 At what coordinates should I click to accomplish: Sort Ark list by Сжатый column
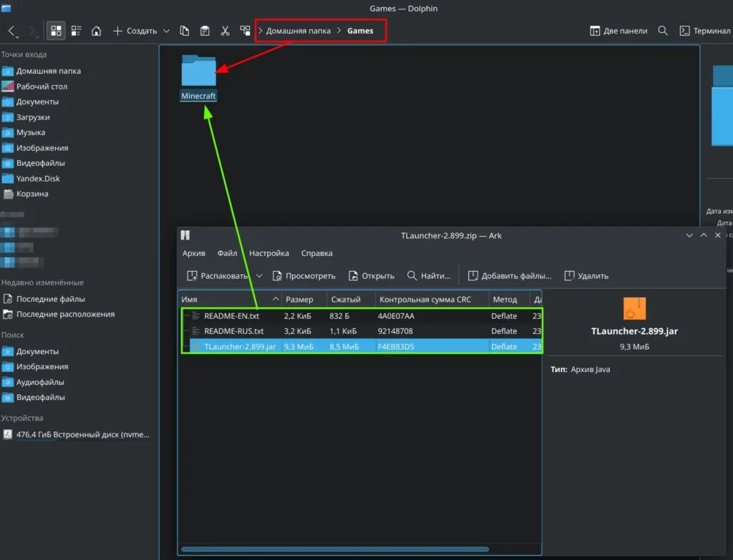coord(351,300)
